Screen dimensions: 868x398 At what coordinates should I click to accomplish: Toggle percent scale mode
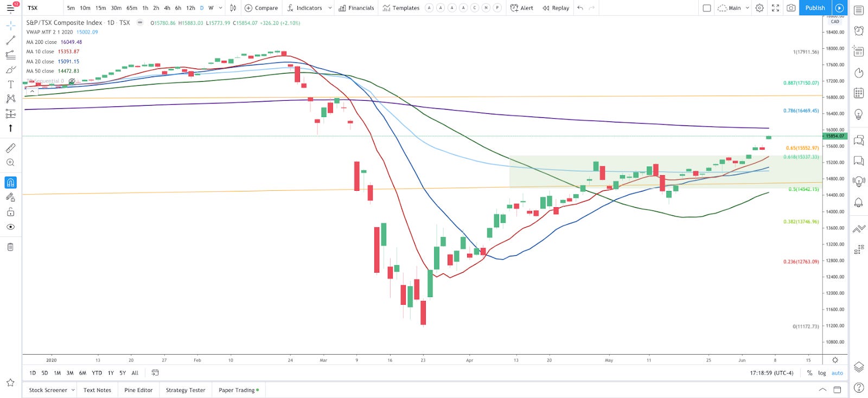tap(809, 373)
